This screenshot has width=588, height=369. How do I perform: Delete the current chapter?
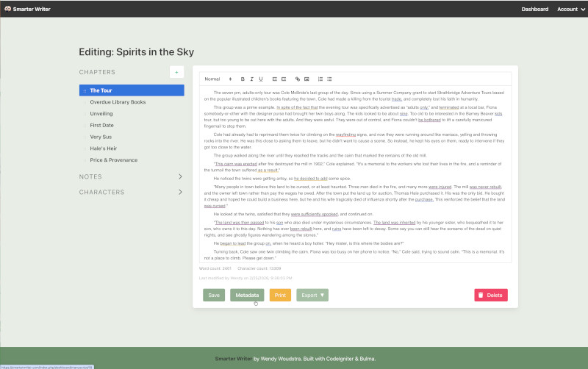coord(490,295)
